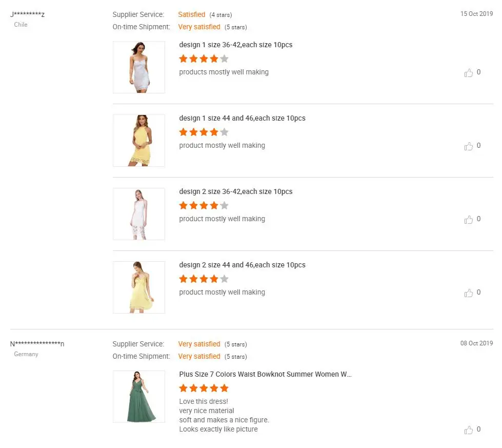Click the reviewer name from Chile
This screenshot has height=448, width=502.
pos(28,14)
